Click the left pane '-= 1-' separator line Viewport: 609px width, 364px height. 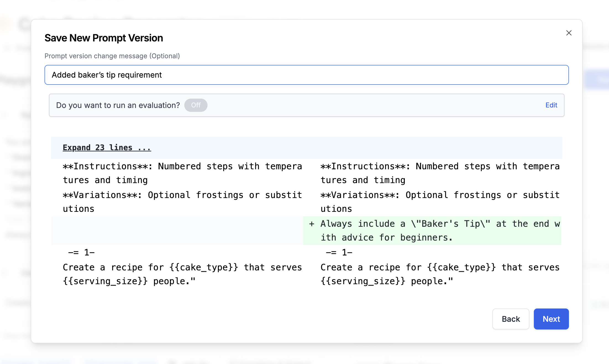81,252
